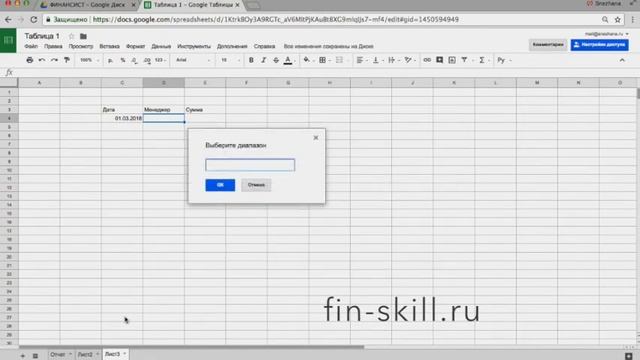The width and height of the screenshot is (640, 360).
Task: Toggle italic formatting
Action: [263, 60]
